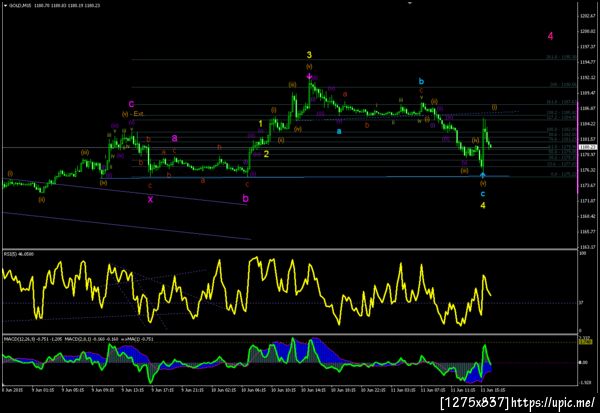600x413 pixels.
Task: Click the RSI(5) indicator label
Action: (x=19, y=254)
